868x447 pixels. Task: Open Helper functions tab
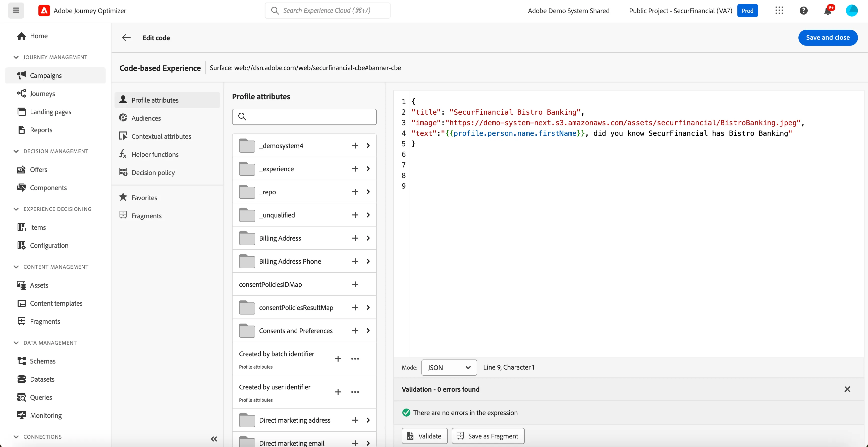167,154
